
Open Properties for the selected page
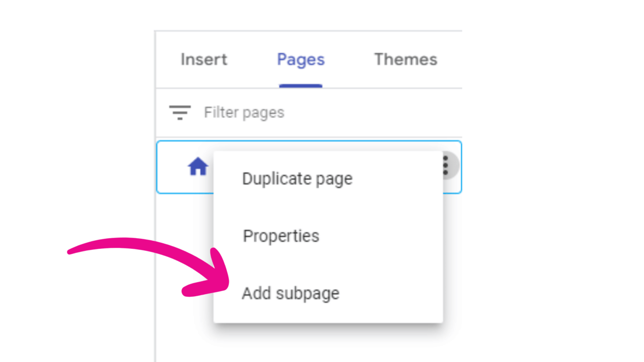[x=281, y=236]
